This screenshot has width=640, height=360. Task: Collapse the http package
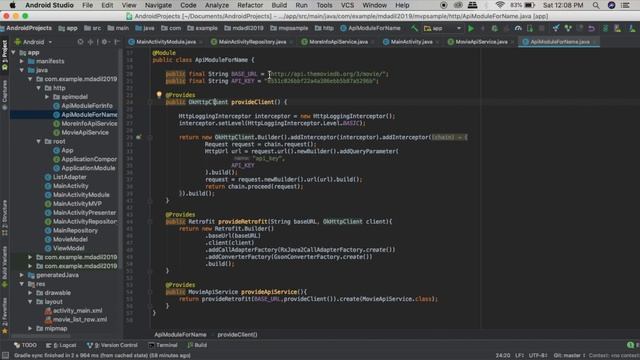point(39,88)
